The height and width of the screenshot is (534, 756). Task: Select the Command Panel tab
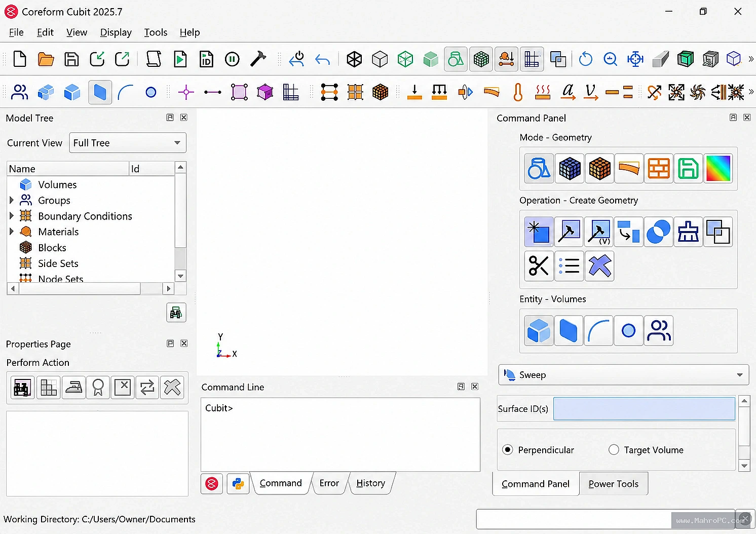(536, 484)
